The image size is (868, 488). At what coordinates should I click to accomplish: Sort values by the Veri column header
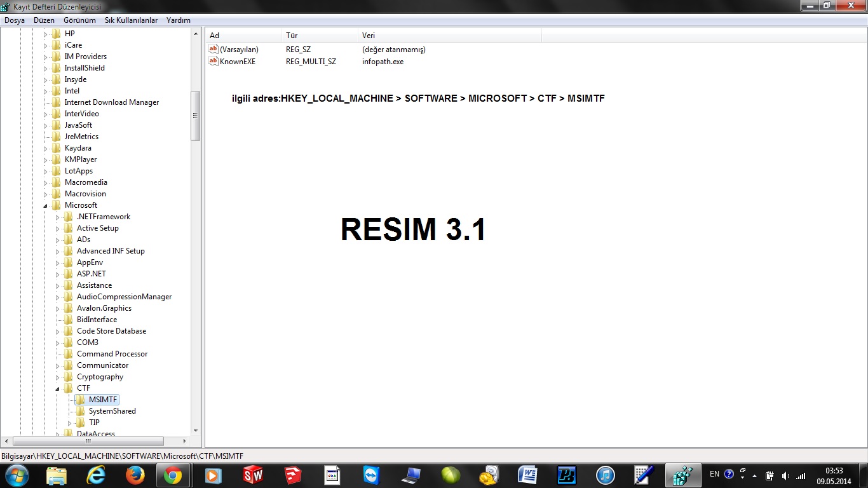(450, 35)
